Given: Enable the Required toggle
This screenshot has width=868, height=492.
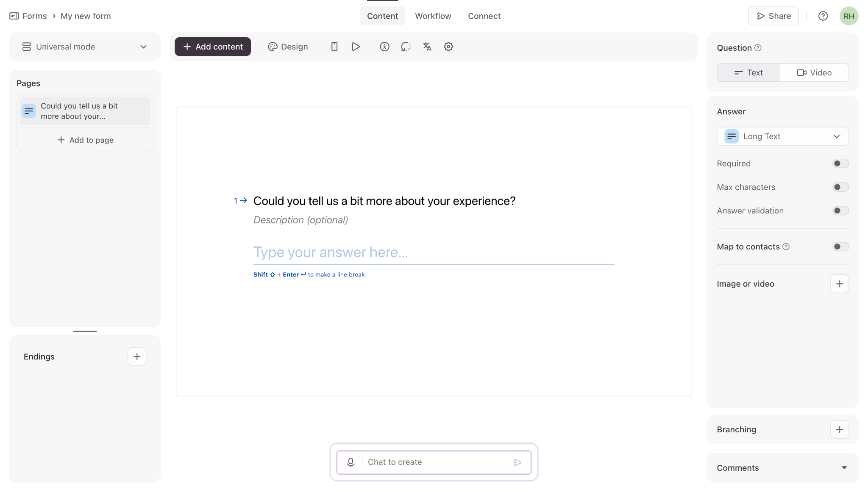Looking at the screenshot, I should tap(840, 163).
